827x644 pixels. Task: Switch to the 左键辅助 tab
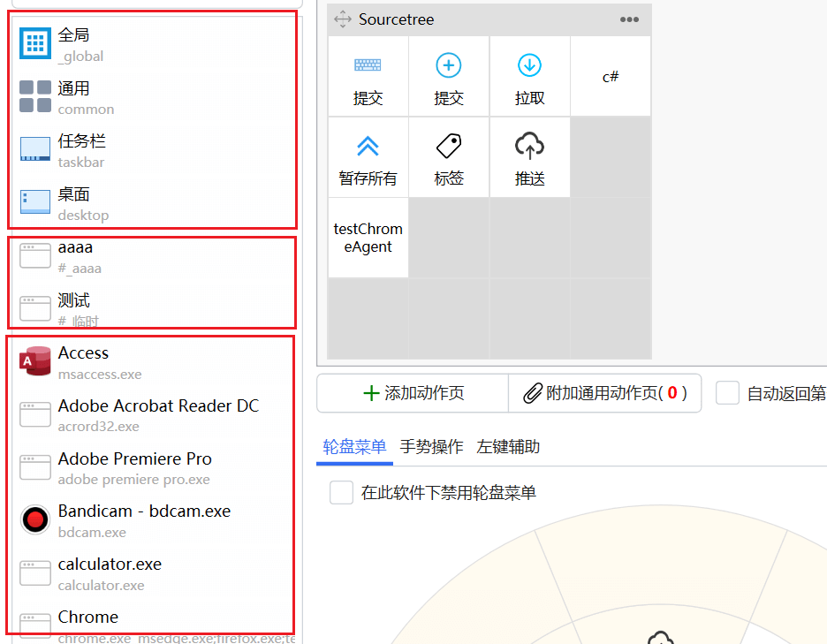click(x=508, y=447)
